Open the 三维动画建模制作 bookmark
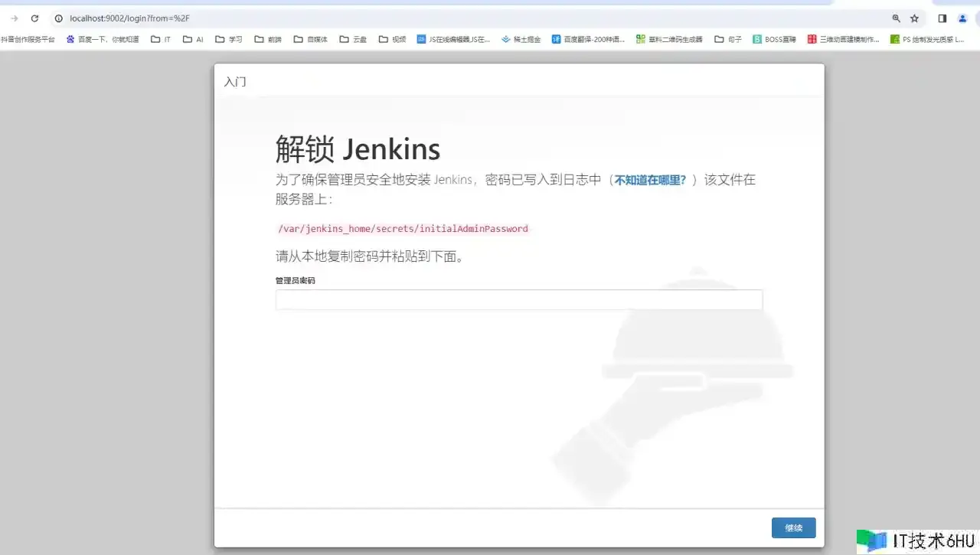The height and width of the screenshot is (555, 980). coord(844,39)
